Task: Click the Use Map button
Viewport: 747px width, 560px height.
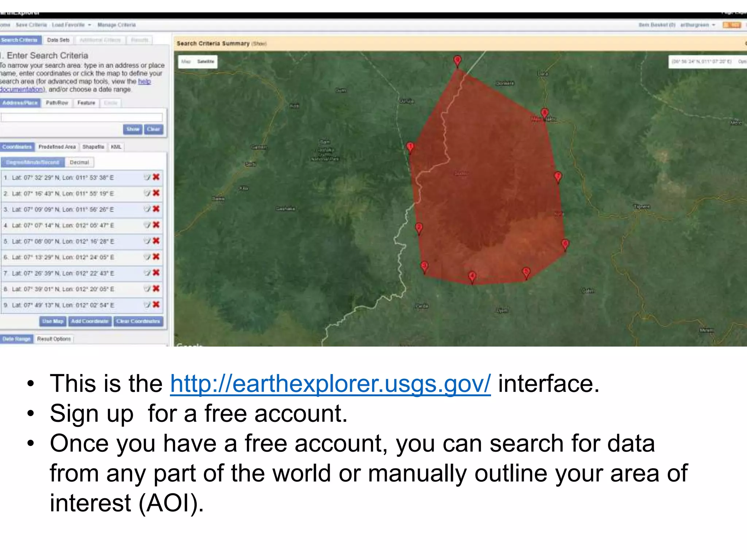Action: click(53, 321)
